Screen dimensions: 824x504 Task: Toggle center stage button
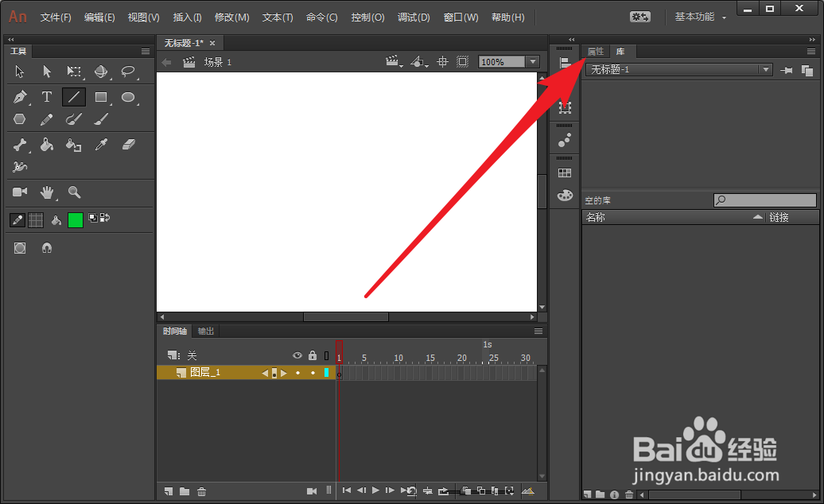pyautogui.click(x=442, y=62)
